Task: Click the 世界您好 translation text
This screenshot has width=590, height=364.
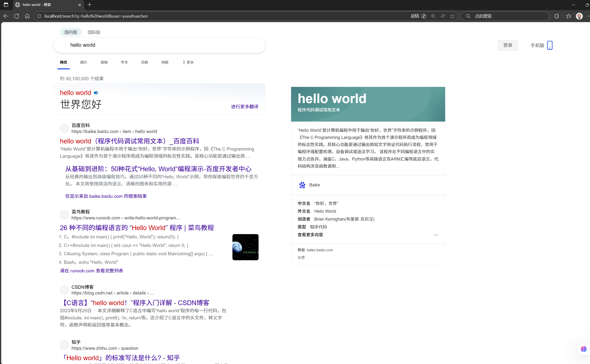Action: (81, 104)
